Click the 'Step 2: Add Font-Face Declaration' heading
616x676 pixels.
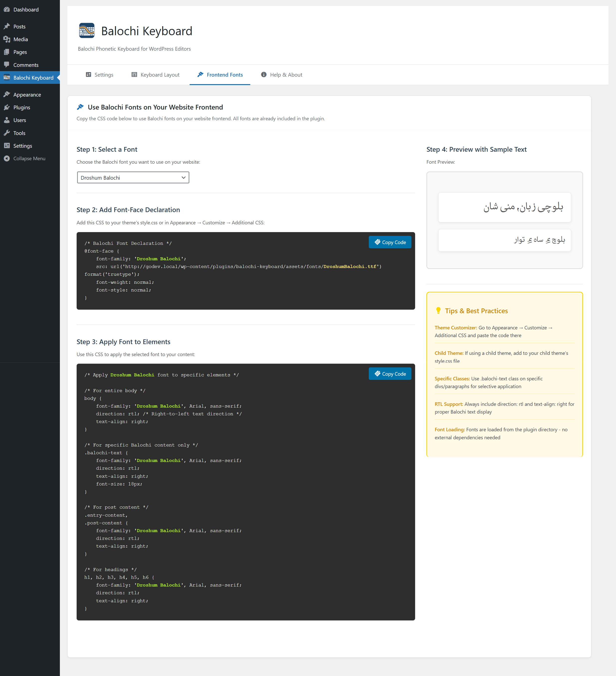click(x=128, y=210)
